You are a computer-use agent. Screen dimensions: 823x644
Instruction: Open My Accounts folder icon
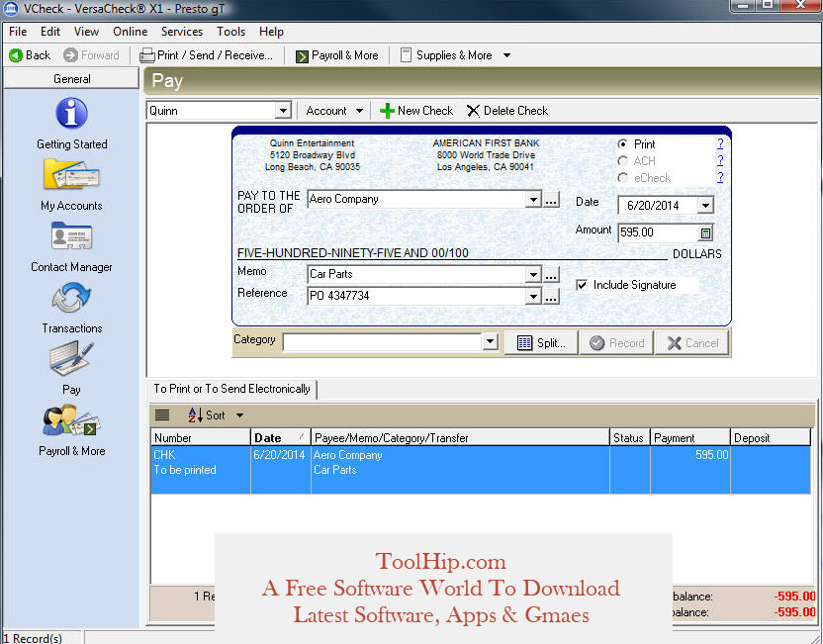click(71, 174)
